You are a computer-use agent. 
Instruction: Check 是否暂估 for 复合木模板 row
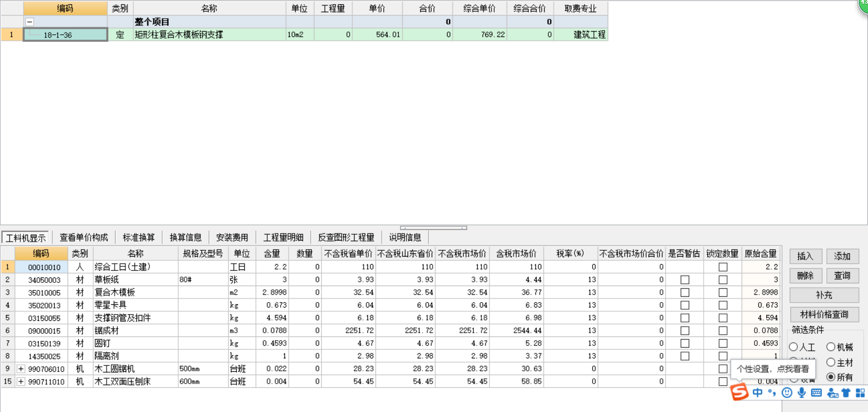coord(685,293)
